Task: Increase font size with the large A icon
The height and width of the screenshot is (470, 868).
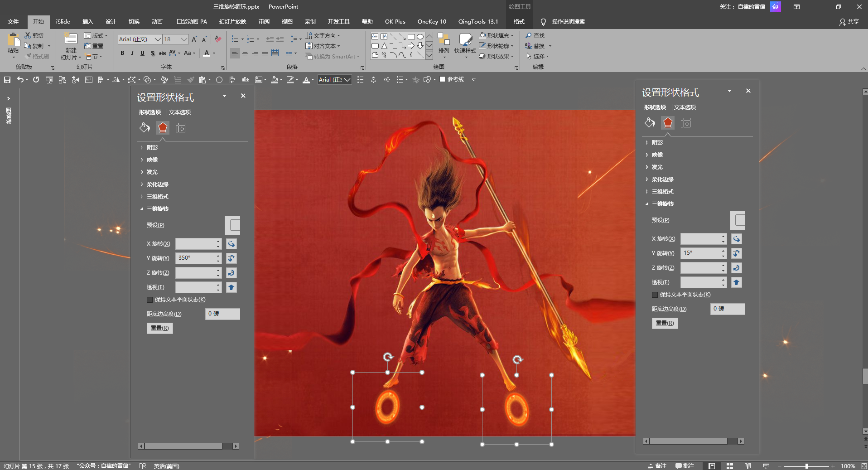Action: [x=194, y=39]
